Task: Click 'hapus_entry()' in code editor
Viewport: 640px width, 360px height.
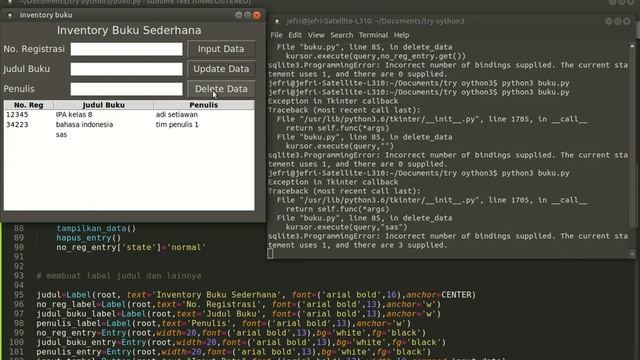Action: (89, 238)
